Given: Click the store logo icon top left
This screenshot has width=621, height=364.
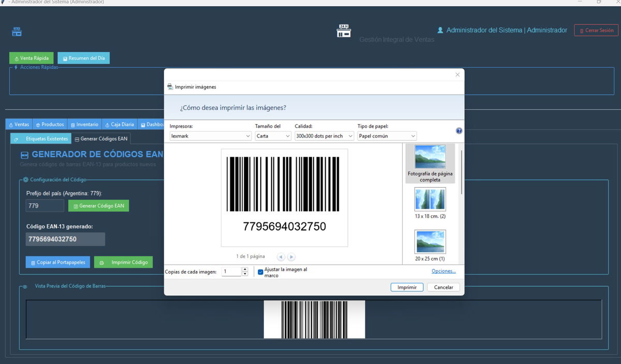Looking at the screenshot, I should [17, 32].
